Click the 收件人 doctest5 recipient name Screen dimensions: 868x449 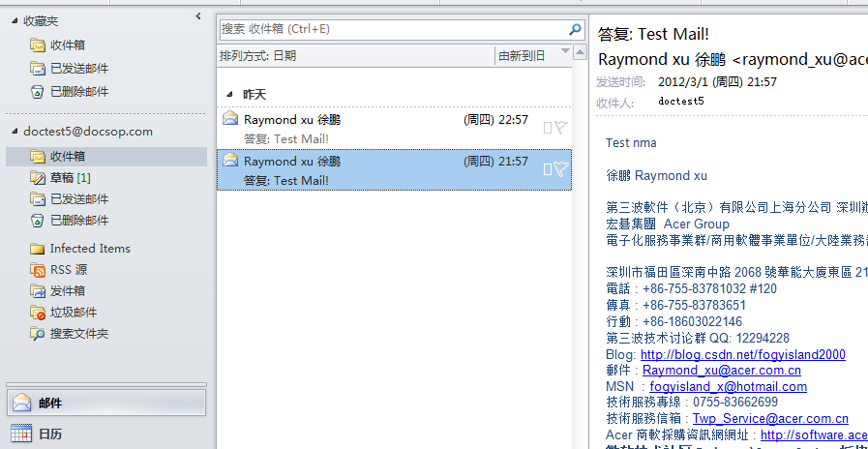[681, 102]
